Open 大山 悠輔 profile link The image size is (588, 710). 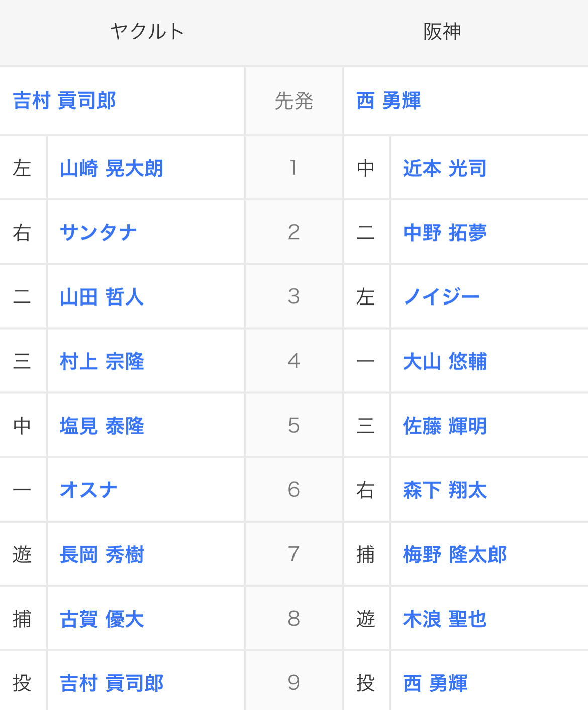click(445, 361)
